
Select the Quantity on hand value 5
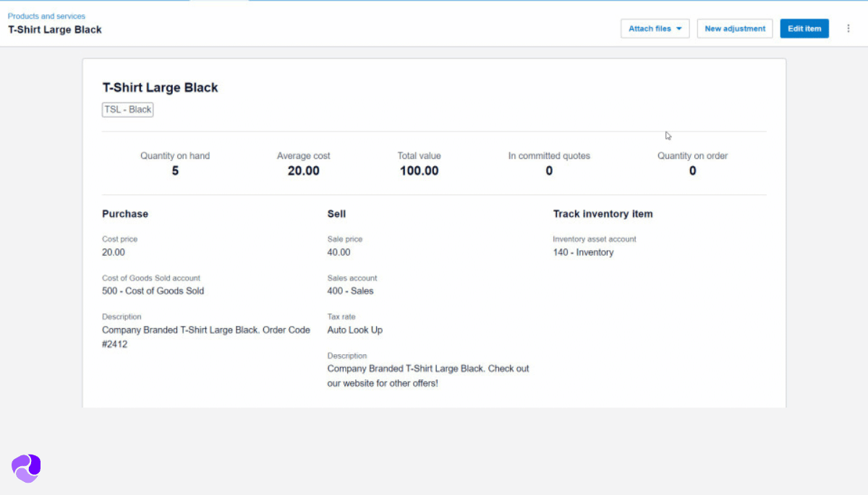(175, 171)
